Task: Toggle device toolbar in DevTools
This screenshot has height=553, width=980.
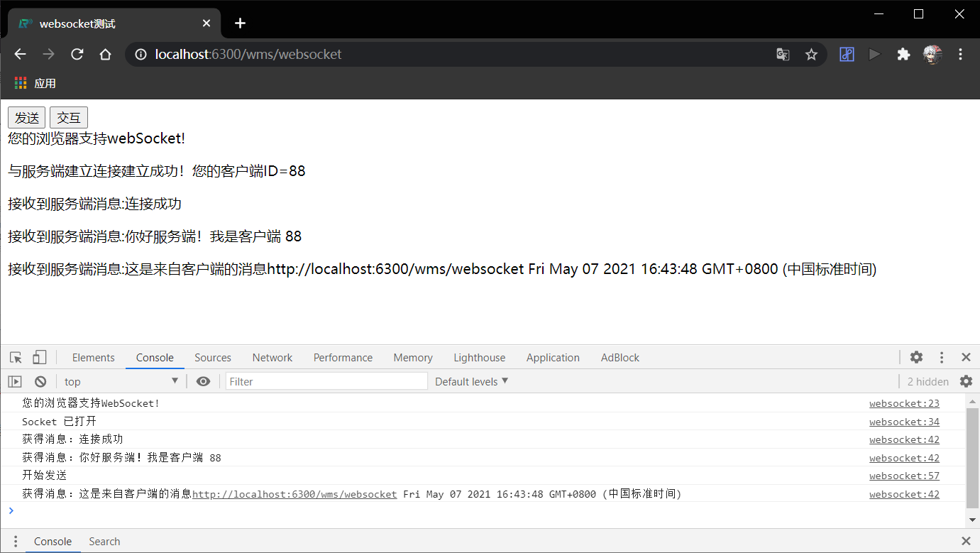Action: pyautogui.click(x=39, y=357)
